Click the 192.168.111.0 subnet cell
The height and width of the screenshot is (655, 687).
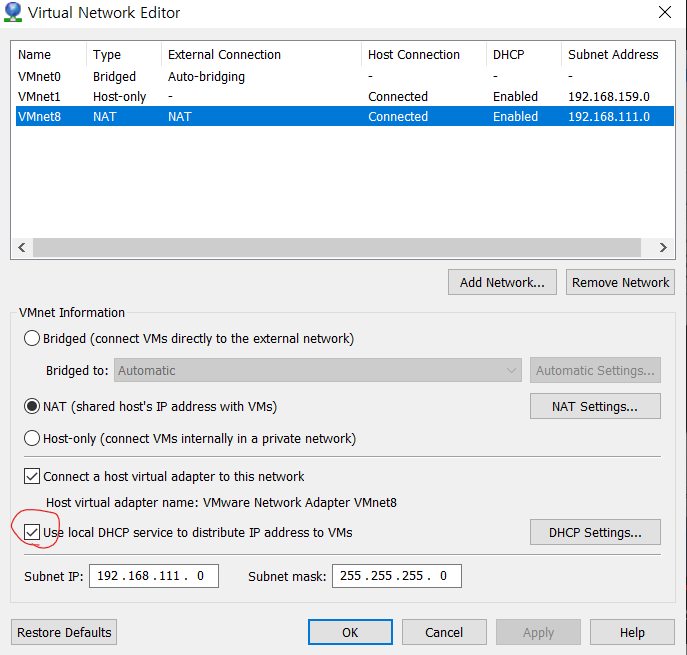point(609,117)
